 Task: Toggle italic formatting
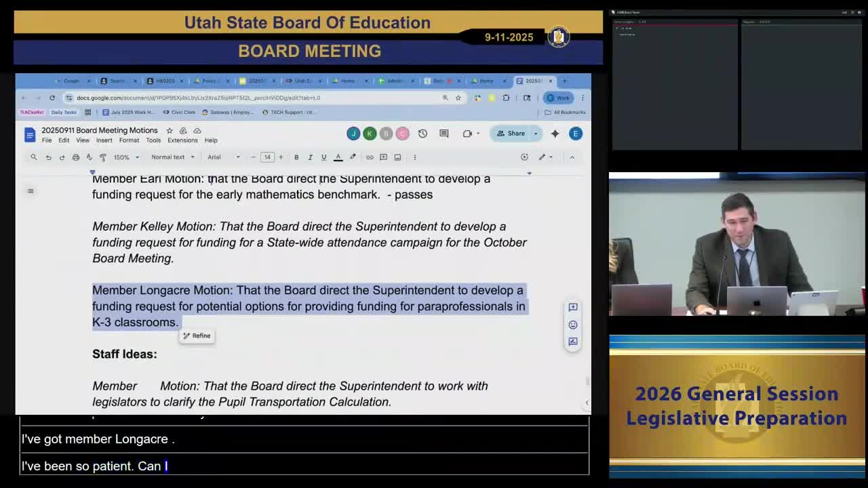tap(310, 157)
